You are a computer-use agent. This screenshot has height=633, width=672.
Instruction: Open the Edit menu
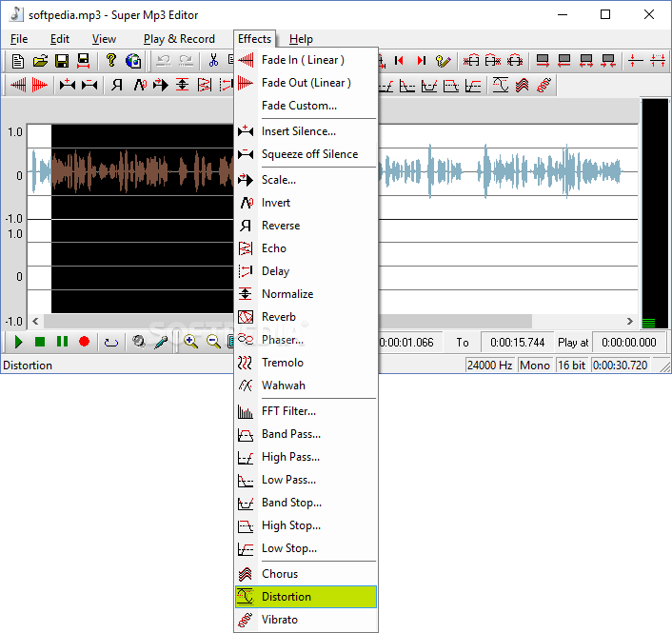tap(60, 39)
